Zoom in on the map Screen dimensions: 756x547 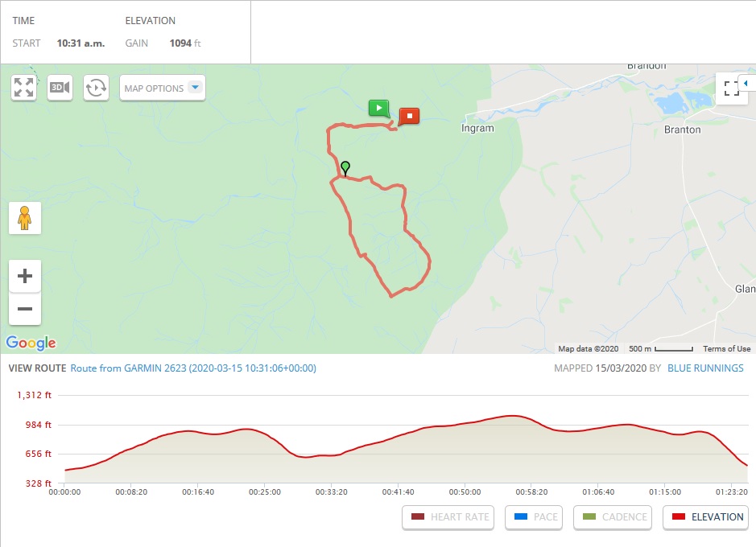click(x=25, y=276)
